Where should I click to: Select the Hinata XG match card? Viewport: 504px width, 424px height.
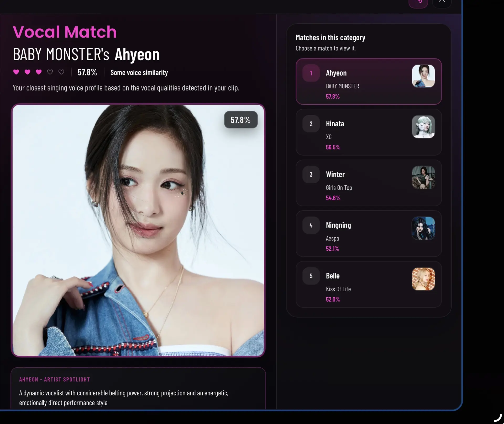(x=369, y=132)
